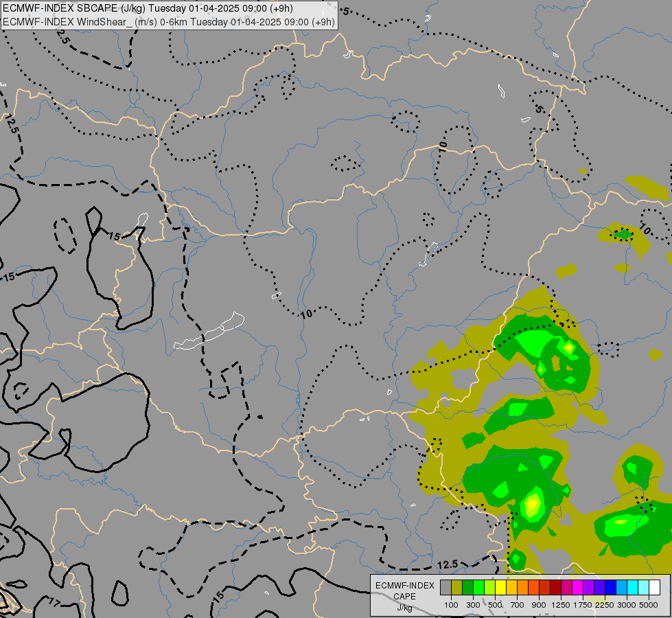Click the '17' wind shear contour label
The width and height of the screenshot is (672, 618).
coord(54,602)
